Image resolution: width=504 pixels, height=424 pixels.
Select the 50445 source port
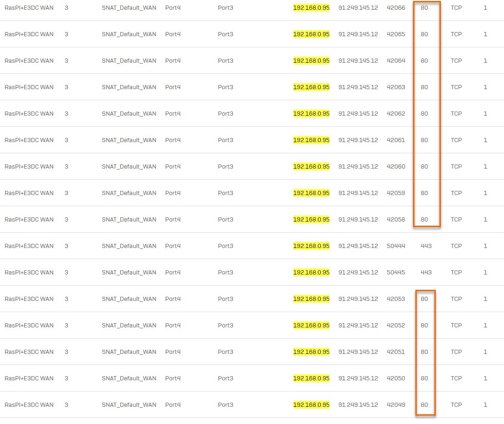coord(396,273)
